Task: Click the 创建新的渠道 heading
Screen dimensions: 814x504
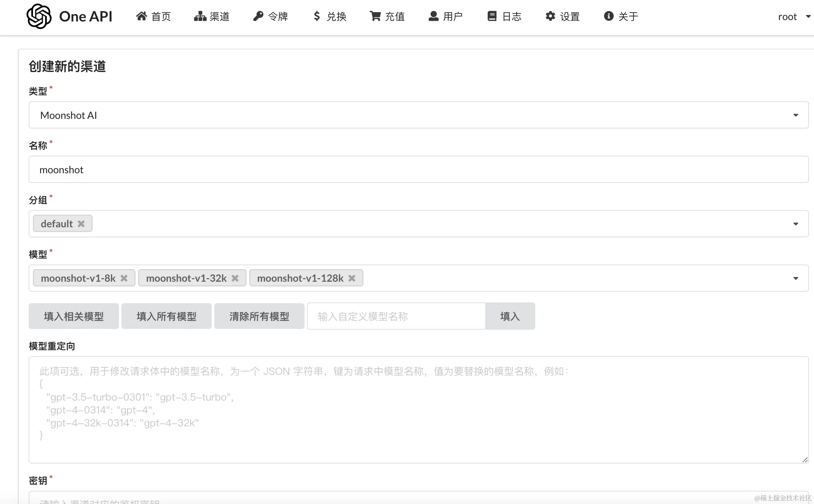Action: [x=67, y=67]
